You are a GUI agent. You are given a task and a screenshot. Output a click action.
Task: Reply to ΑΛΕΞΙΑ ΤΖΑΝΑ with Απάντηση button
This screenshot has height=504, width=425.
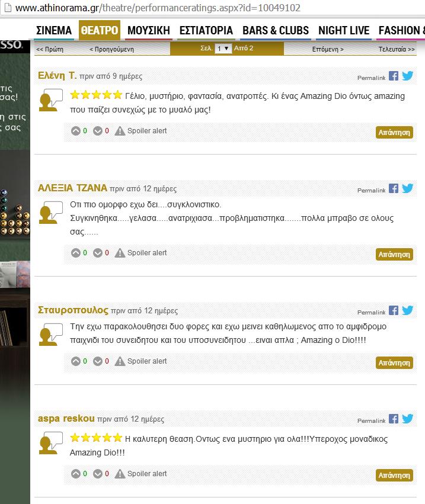[394, 255]
